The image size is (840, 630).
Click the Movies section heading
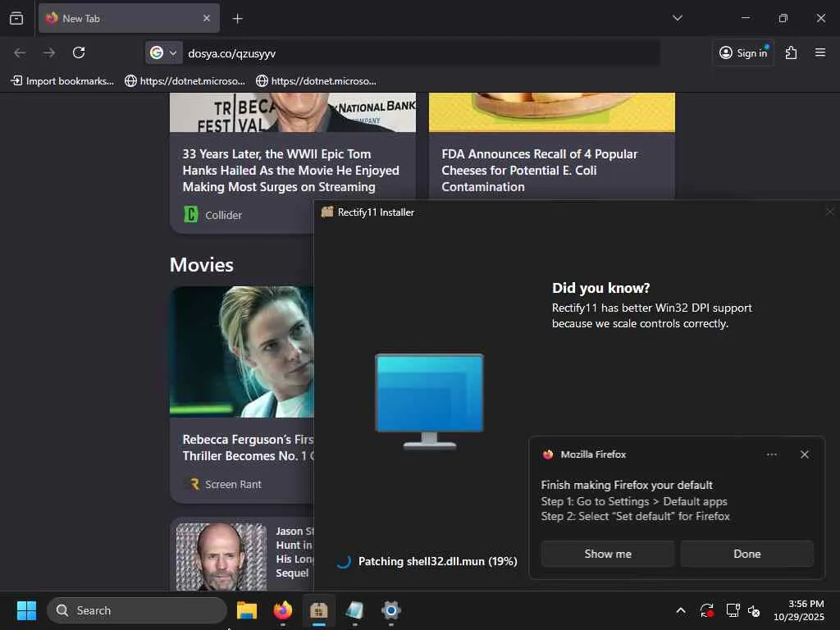202,265
